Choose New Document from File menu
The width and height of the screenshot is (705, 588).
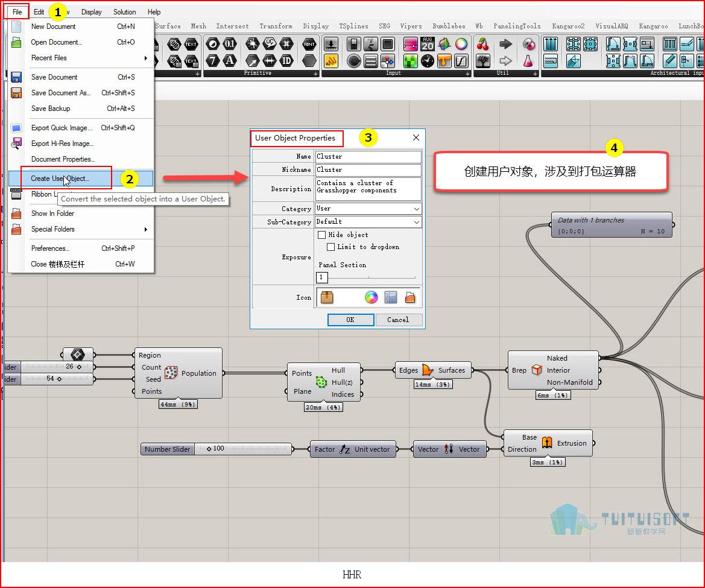pyautogui.click(x=81, y=27)
